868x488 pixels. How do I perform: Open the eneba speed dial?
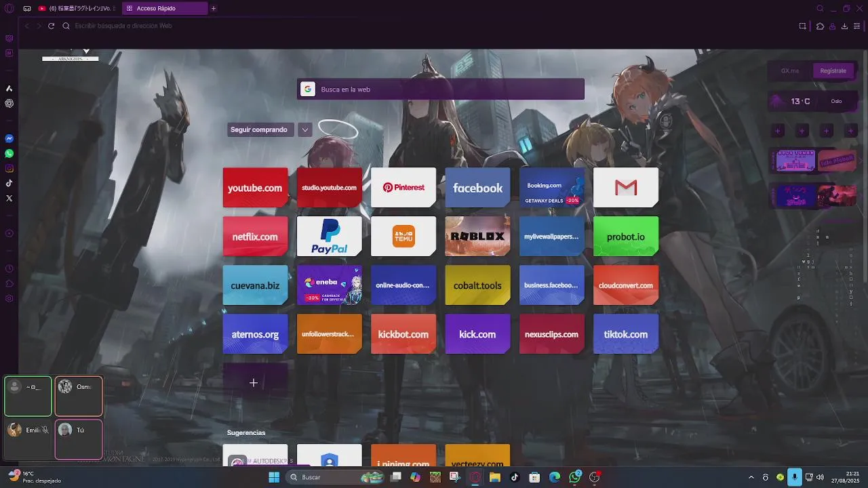(x=329, y=285)
